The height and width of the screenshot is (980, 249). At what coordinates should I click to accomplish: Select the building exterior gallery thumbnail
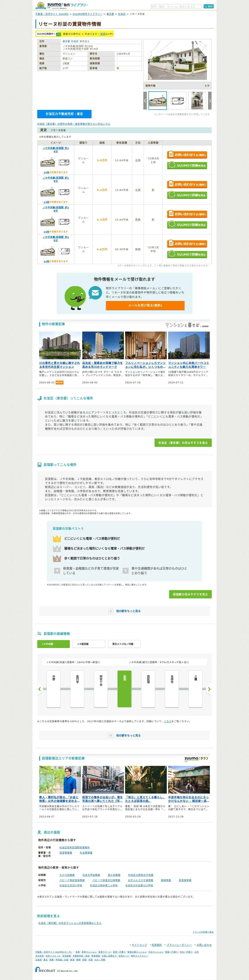coord(158,101)
